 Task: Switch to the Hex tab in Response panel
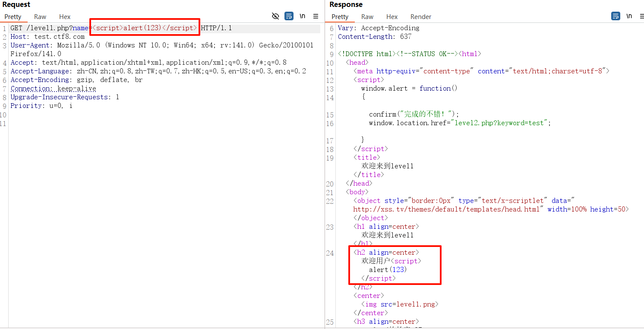[392, 17]
